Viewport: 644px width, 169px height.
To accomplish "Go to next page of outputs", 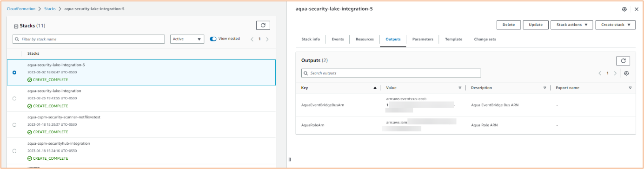I will [615, 73].
